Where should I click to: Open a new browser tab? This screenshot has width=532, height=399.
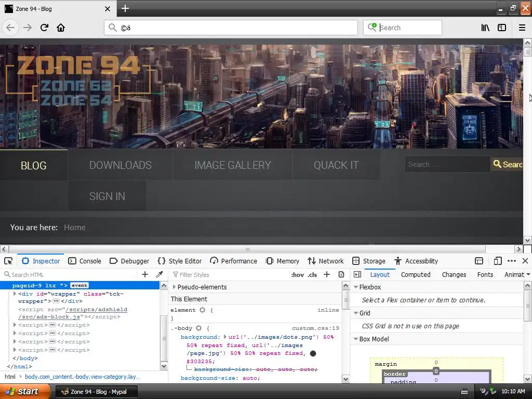point(125,8)
